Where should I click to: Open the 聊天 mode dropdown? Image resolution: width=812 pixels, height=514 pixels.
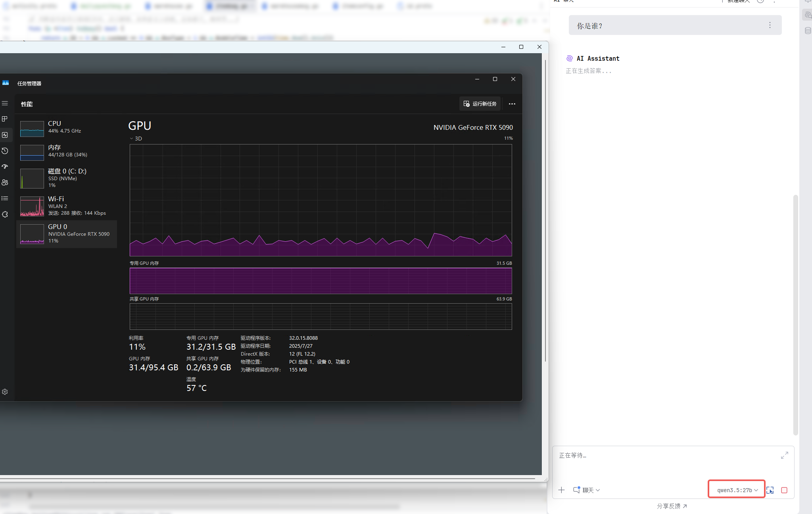pyautogui.click(x=587, y=490)
